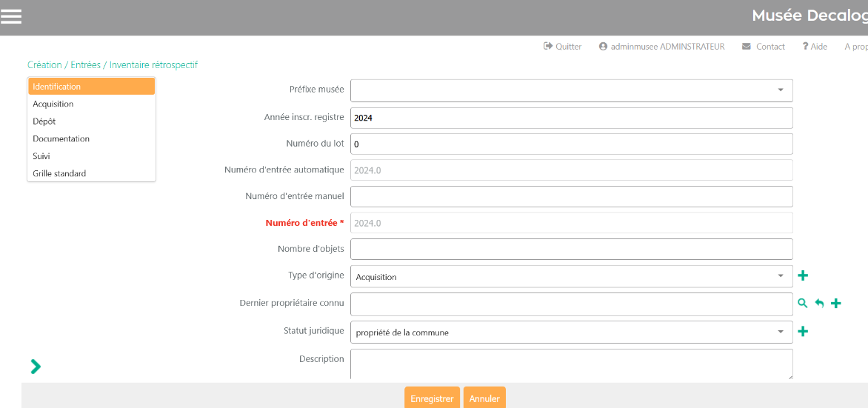Click into the Numéro d'entrée manuel field
The height and width of the screenshot is (408, 868).
click(571, 196)
